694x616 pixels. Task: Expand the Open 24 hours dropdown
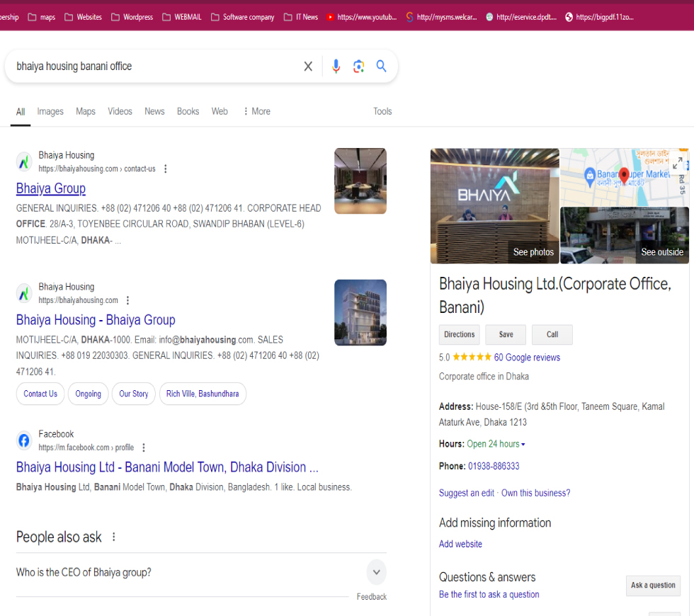pyautogui.click(x=523, y=445)
